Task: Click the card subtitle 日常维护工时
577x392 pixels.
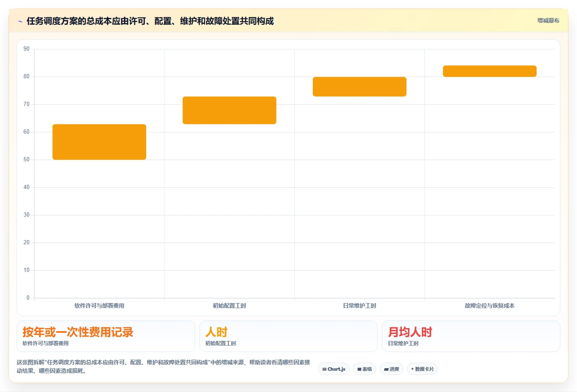Action: coord(403,343)
